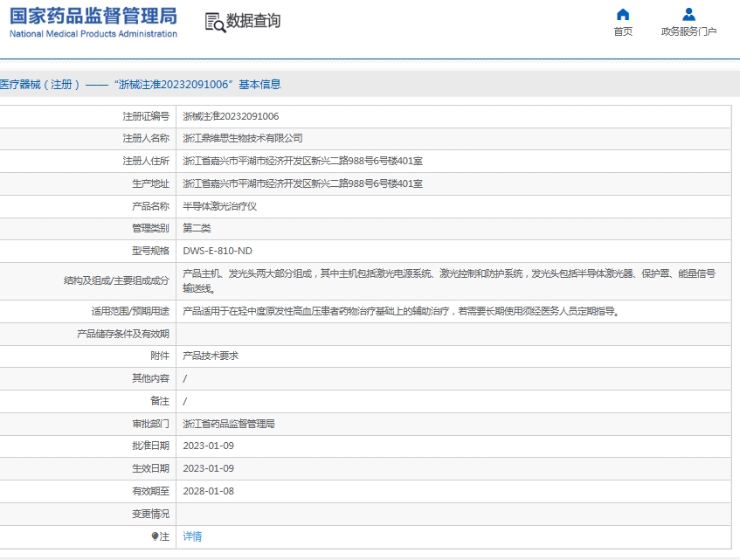Click the 数据查询 heading text
This screenshot has height=560, width=740.
click(x=253, y=21)
